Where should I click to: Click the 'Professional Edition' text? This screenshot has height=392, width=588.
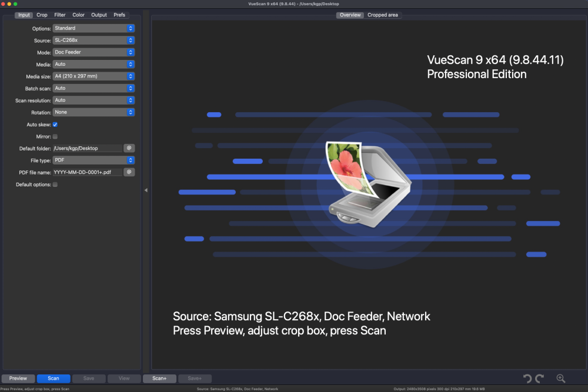[x=477, y=74]
